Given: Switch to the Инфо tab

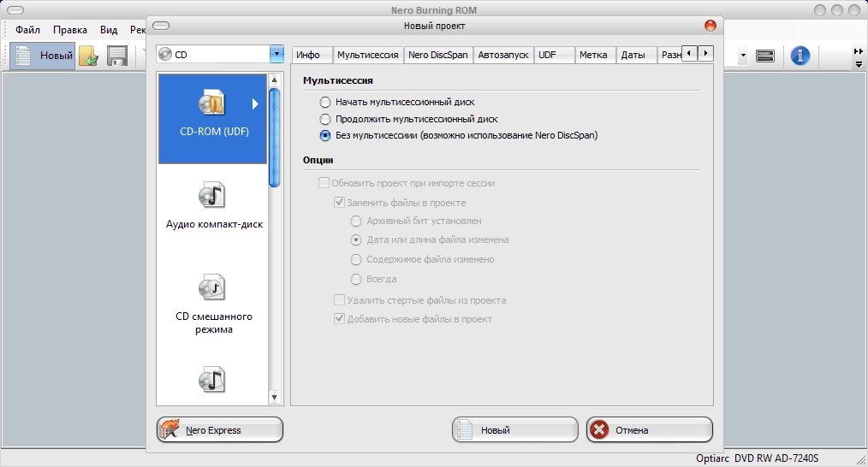Looking at the screenshot, I should [x=312, y=55].
